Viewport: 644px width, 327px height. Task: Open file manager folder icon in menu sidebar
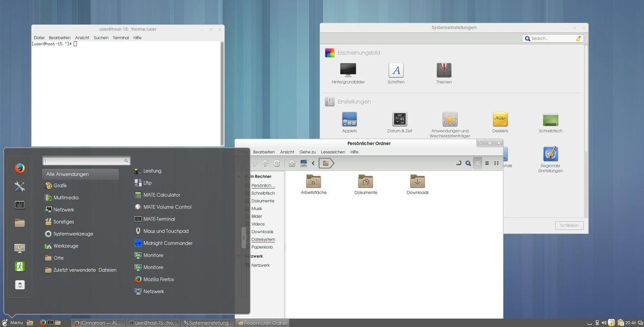click(20, 222)
